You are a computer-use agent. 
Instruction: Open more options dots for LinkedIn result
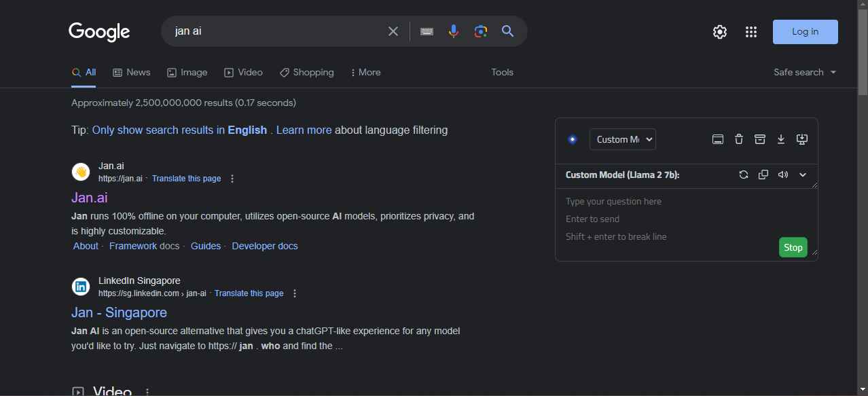[295, 293]
